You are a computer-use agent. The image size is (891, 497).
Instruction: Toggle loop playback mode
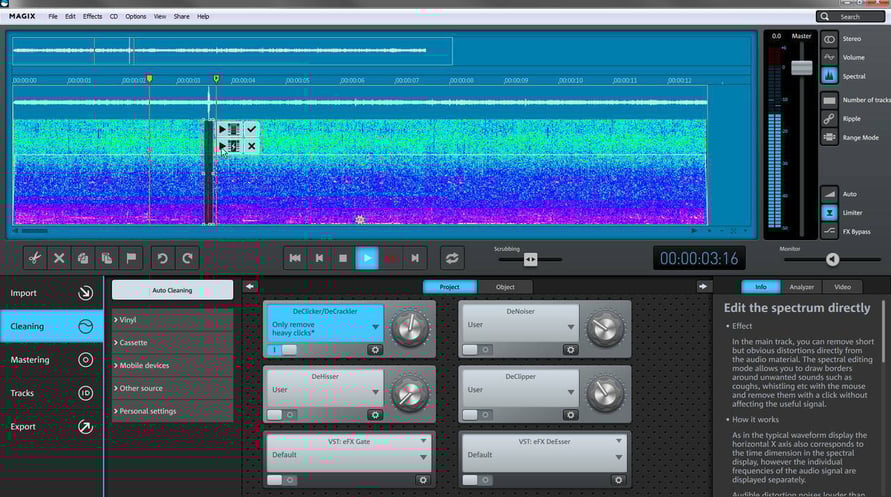tap(452, 258)
